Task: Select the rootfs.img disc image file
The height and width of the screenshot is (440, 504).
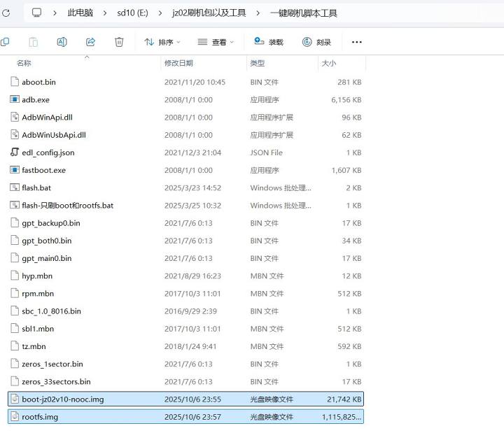Action: click(x=40, y=417)
